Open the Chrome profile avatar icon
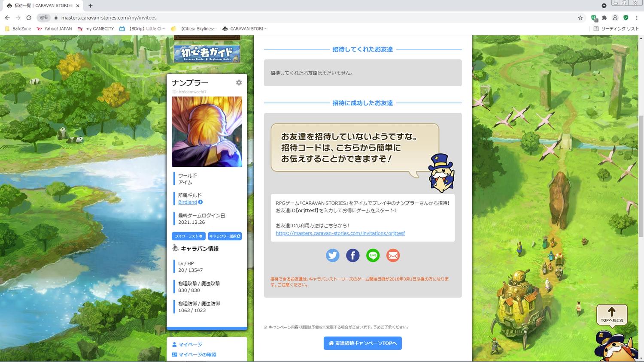Image resolution: width=644 pixels, height=362 pixels. 615,18
